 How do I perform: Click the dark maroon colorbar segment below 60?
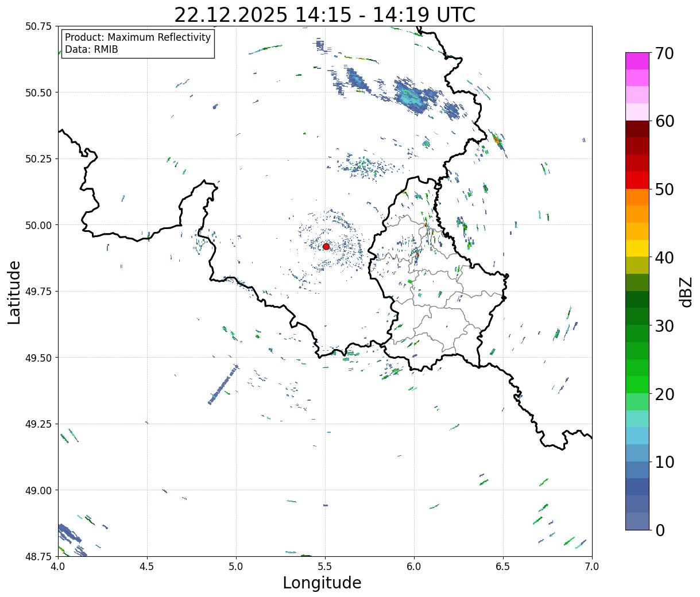[637, 129]
